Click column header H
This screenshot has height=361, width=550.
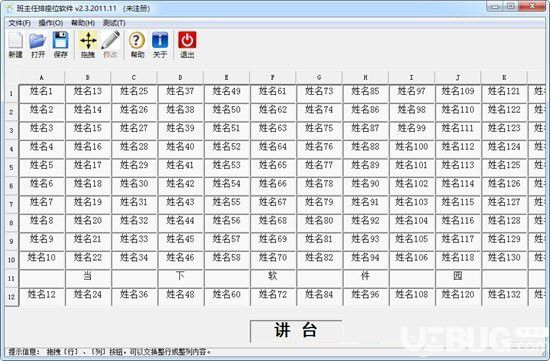tap(365, 78)
